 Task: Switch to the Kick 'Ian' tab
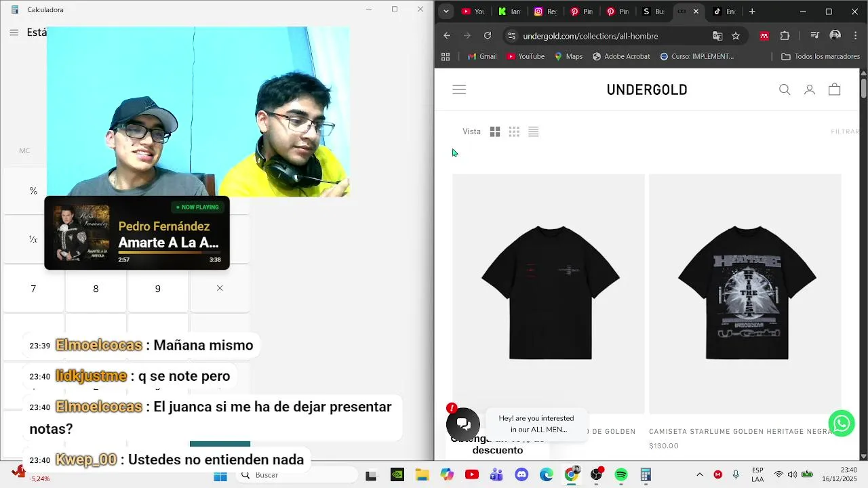(x=509, y=12)
